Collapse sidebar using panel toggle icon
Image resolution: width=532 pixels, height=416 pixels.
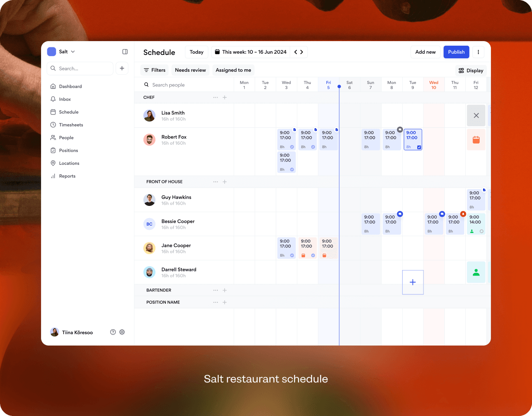coord(125,52)
